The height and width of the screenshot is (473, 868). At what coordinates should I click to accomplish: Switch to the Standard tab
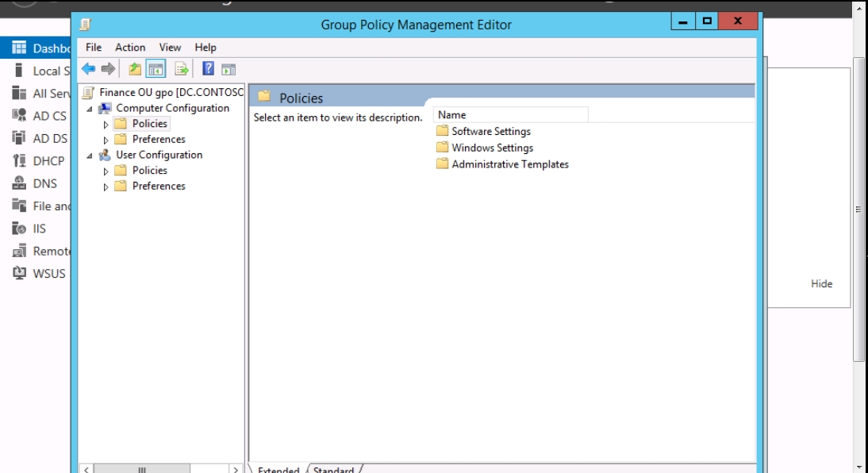click(334, 469)
